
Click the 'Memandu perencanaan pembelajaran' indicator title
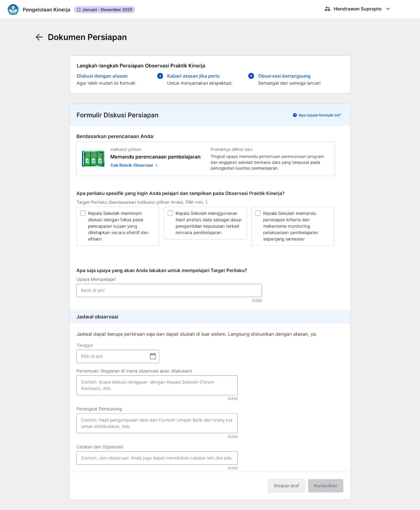(x=155, y=157)
